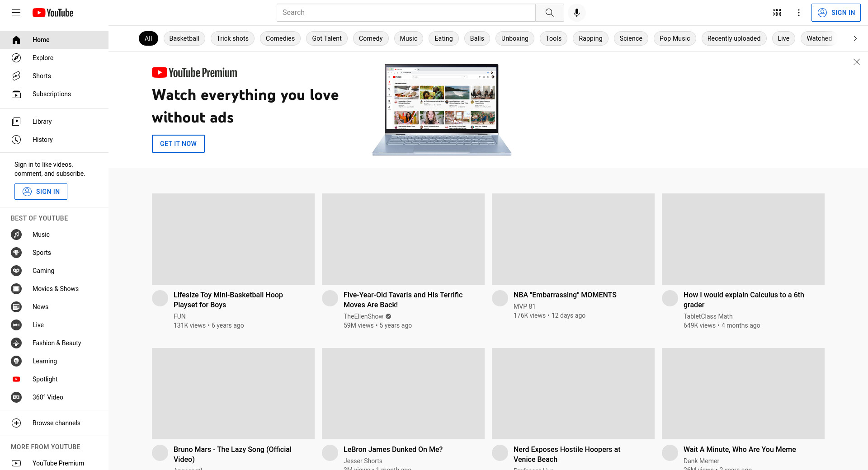Open Shorts from the sidebar
The image size is (868, 470).
(54, 76)
